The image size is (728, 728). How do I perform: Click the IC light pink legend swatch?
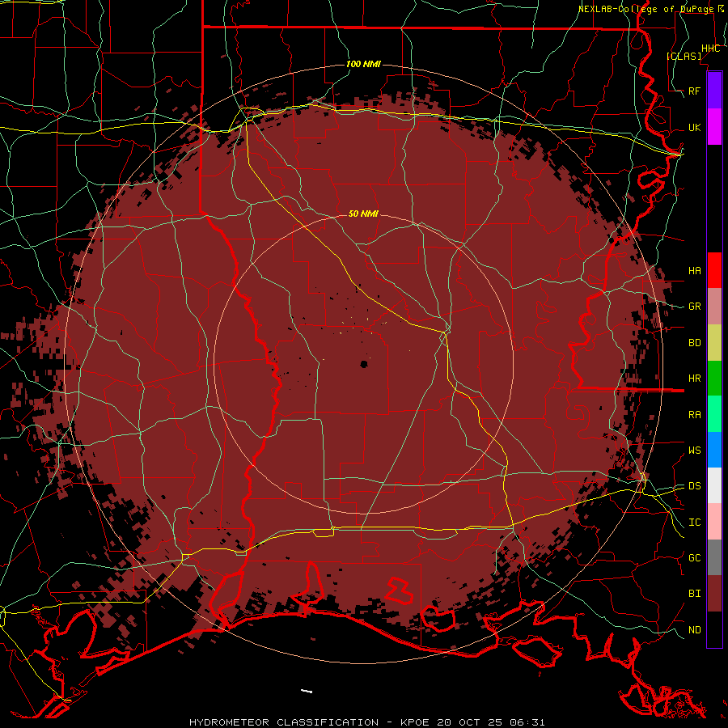coord(714,522)
